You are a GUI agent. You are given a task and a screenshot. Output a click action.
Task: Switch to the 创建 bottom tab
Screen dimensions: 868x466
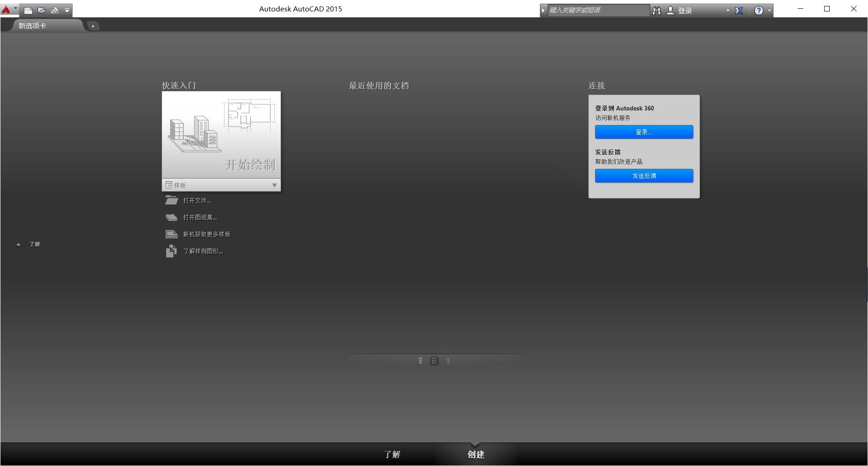pos(476,455)
